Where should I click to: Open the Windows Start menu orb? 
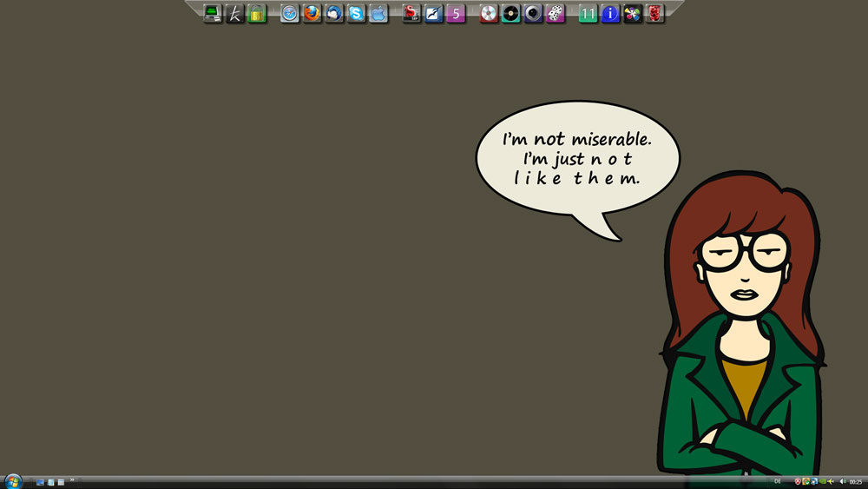point(13,481)
